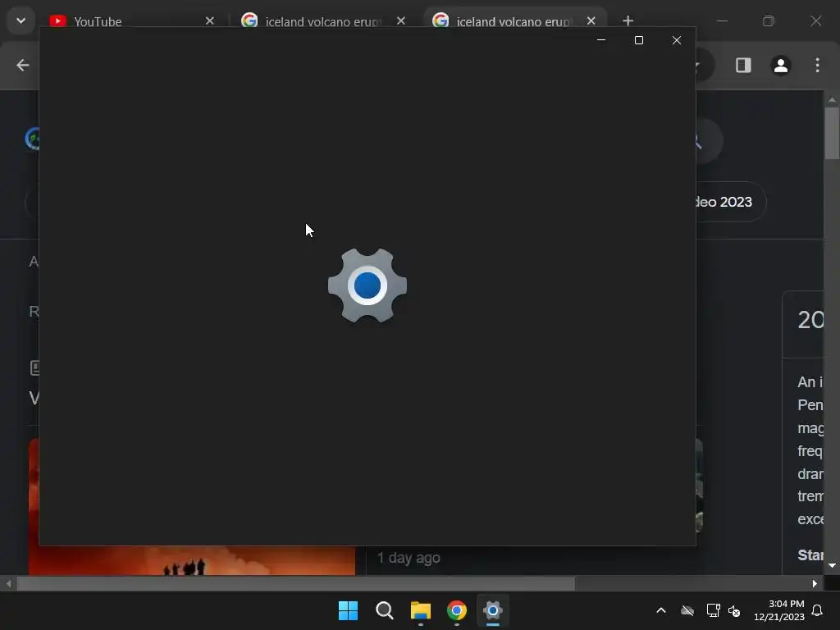Click down arrow of vertical scrollbar
Viewport: 840px width, 630px height.
[832, 566]
